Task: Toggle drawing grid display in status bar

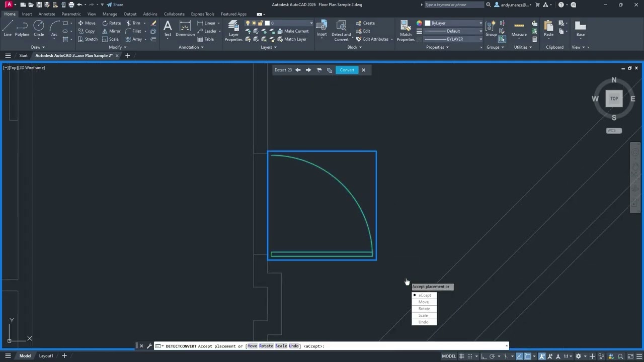Action: coord(461,356)
